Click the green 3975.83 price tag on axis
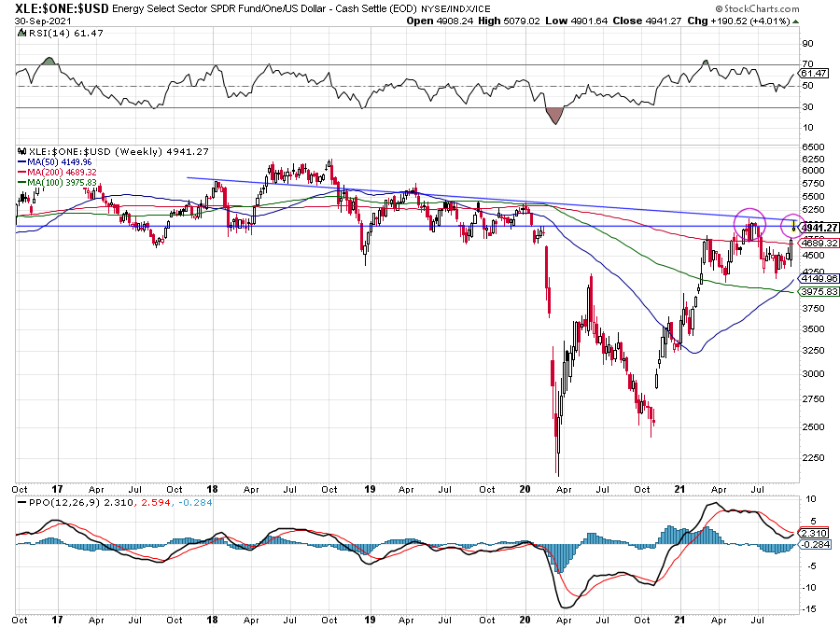Viewport: 840px width, 628px height. 819,292
